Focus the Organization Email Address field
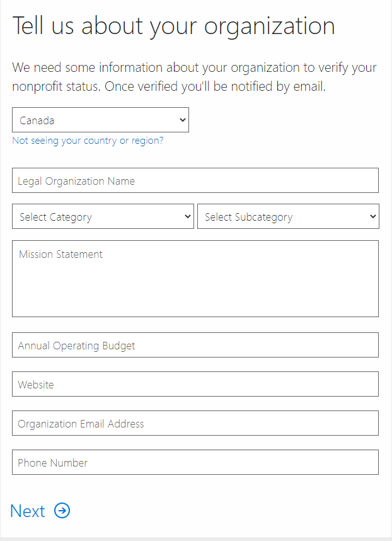The image size is (392, 541). click(195, 423)
